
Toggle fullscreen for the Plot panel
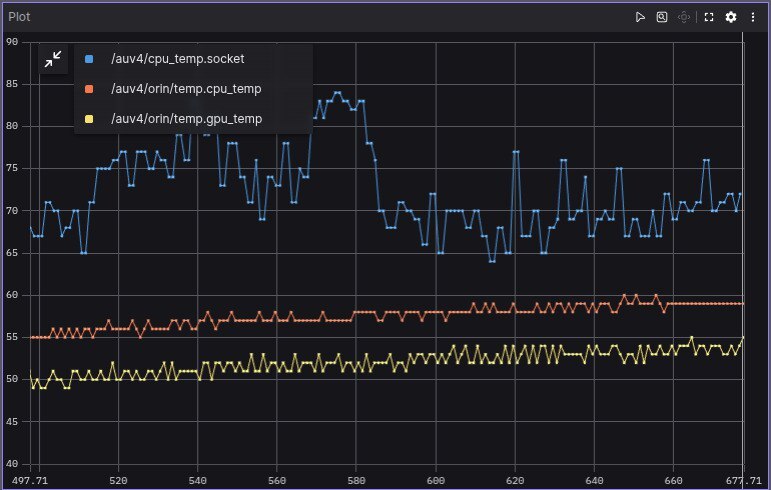click(x=709, y=17)
